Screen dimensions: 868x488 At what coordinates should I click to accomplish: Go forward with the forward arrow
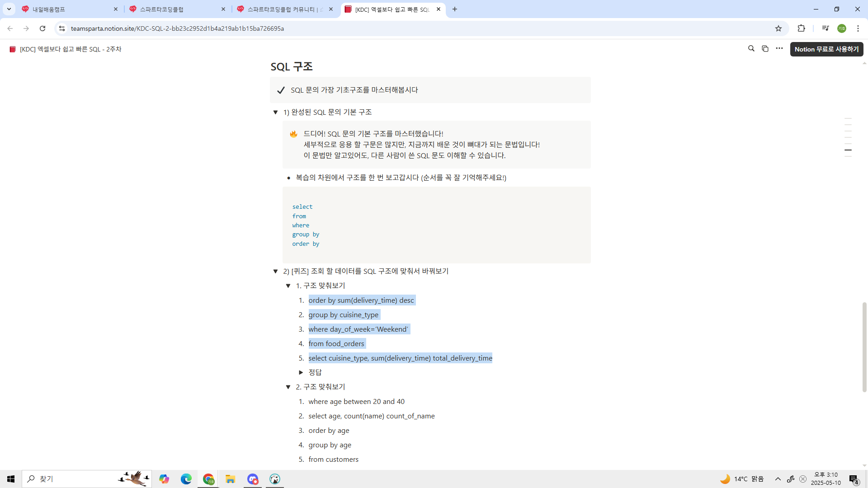[x=26, y=28]
